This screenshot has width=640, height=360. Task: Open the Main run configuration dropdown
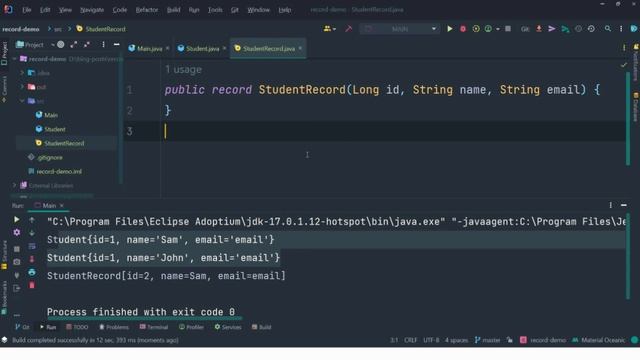click(x=400, y=29)
